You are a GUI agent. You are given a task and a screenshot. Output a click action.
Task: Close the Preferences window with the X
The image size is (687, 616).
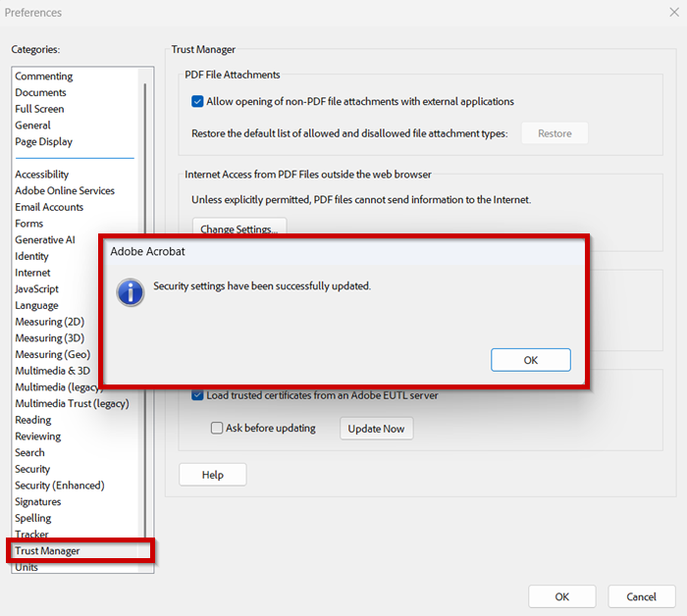coord(673,13)
